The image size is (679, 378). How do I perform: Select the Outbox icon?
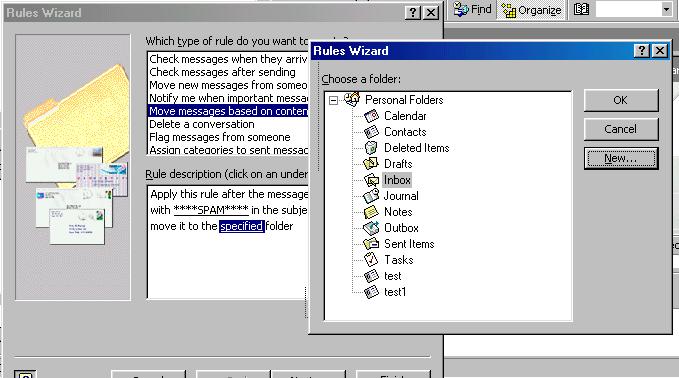click(x=371, y=228)
